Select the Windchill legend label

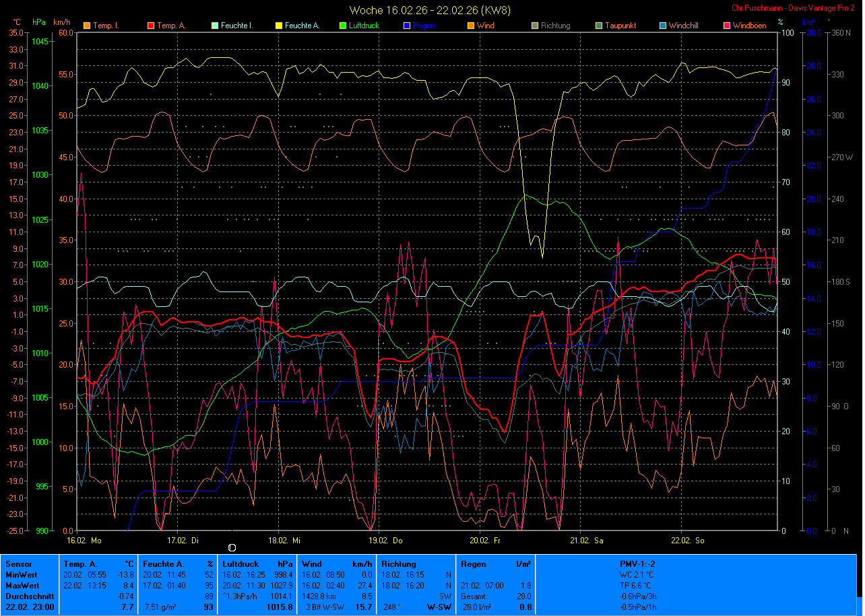pyautogui.click(x=684, y=26)
